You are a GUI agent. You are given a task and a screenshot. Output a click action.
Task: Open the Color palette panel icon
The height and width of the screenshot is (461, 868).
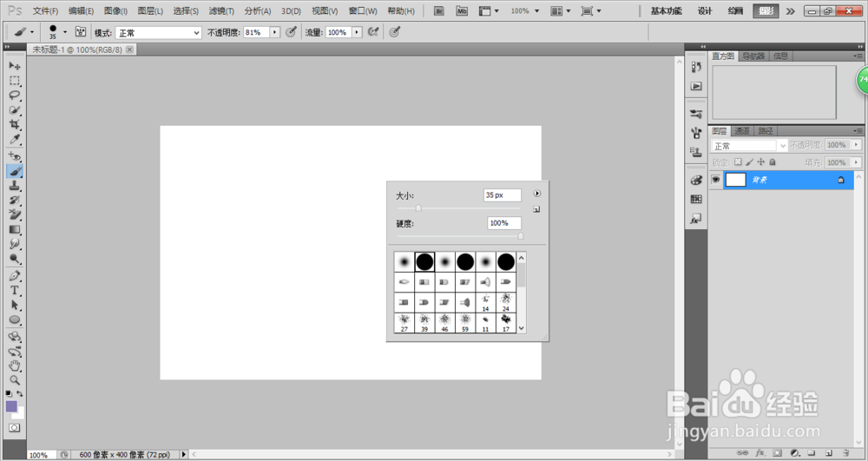(x=696, y=181)
